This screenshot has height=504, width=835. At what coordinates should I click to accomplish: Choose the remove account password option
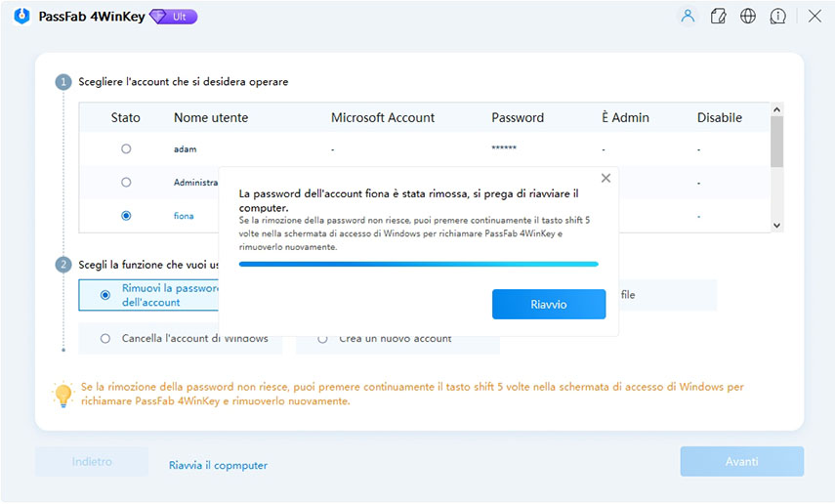tap(105, 295)
